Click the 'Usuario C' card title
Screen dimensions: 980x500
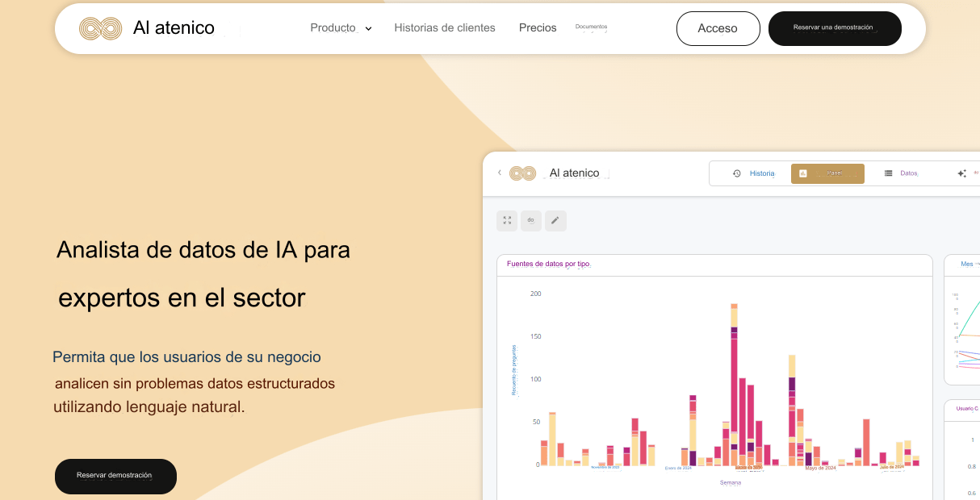click(967, 409)
